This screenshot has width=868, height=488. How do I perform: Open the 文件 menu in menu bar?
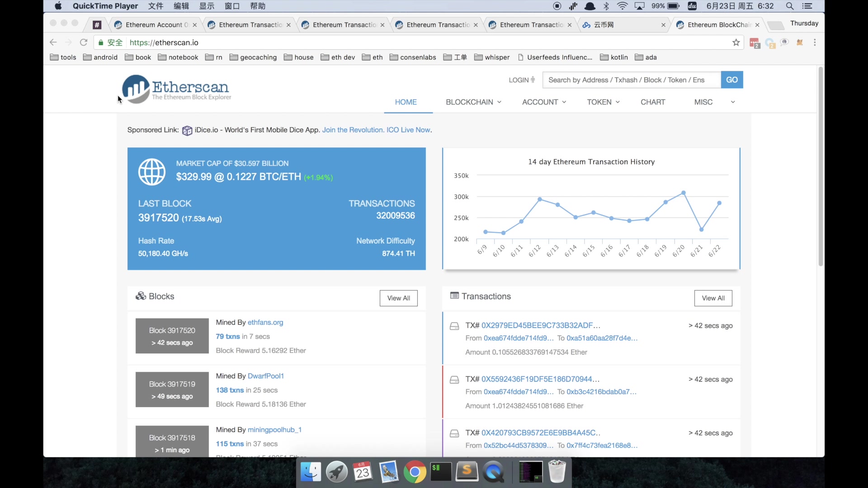[156, 6]
